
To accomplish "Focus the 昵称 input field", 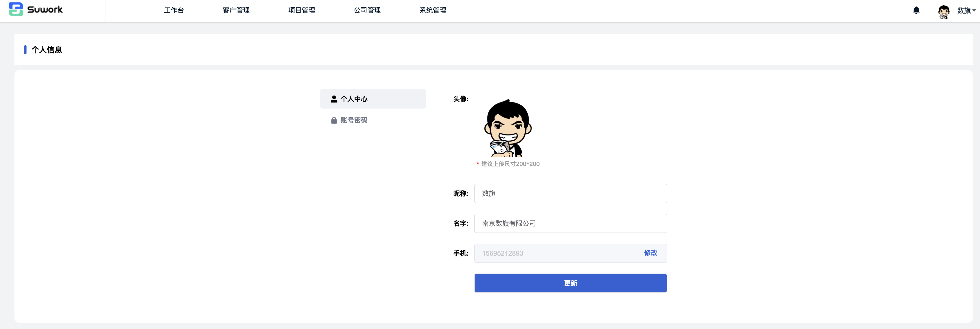I will 570,193.
